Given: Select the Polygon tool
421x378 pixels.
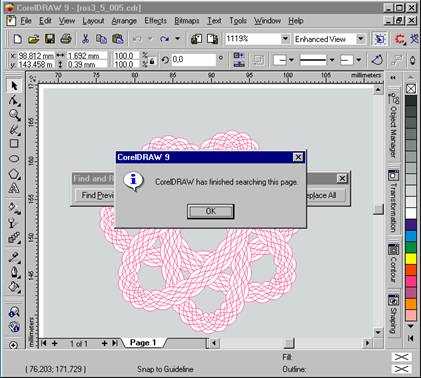Looking at the screenshot, I should (x=14, y=174).
